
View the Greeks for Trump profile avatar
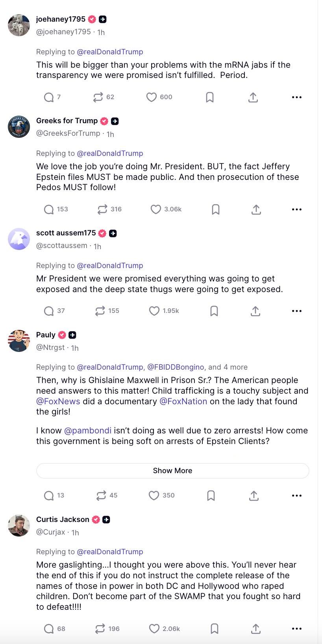[19, 127]
